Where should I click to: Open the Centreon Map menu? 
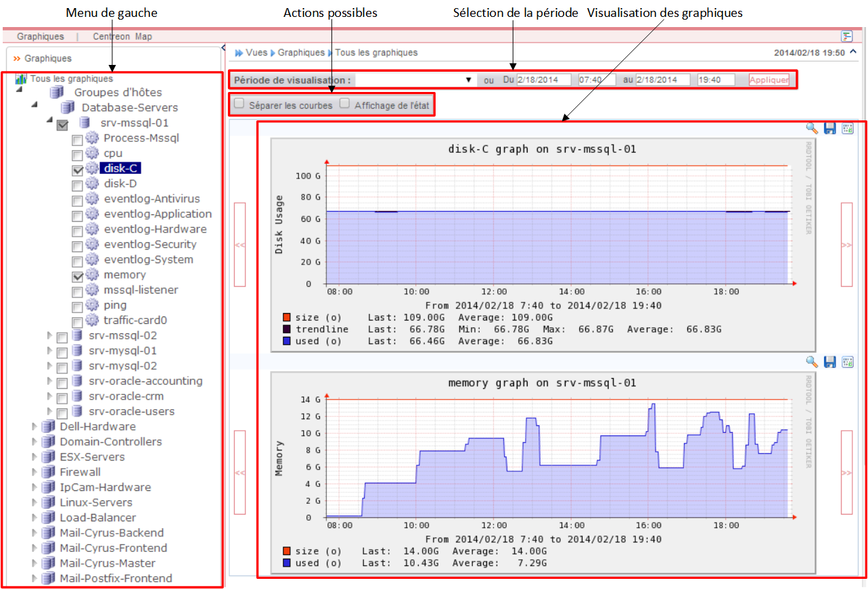point(122,37)
